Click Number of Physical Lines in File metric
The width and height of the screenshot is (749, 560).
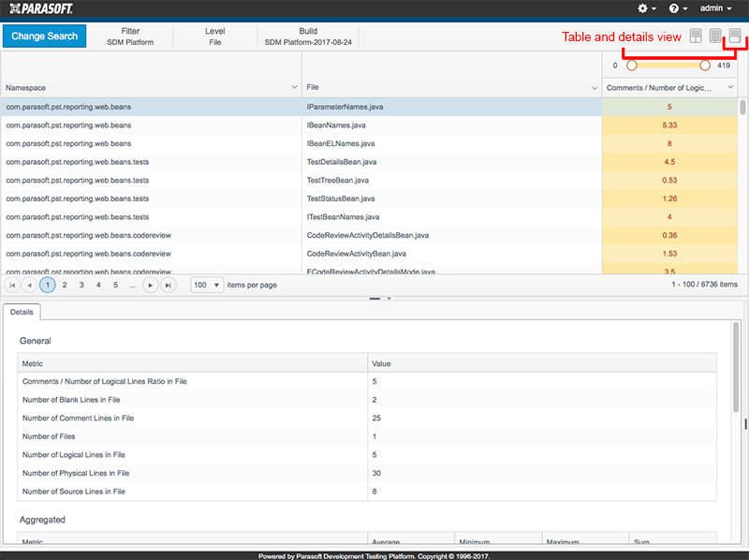pyautogui.click(x=76, y=473)
